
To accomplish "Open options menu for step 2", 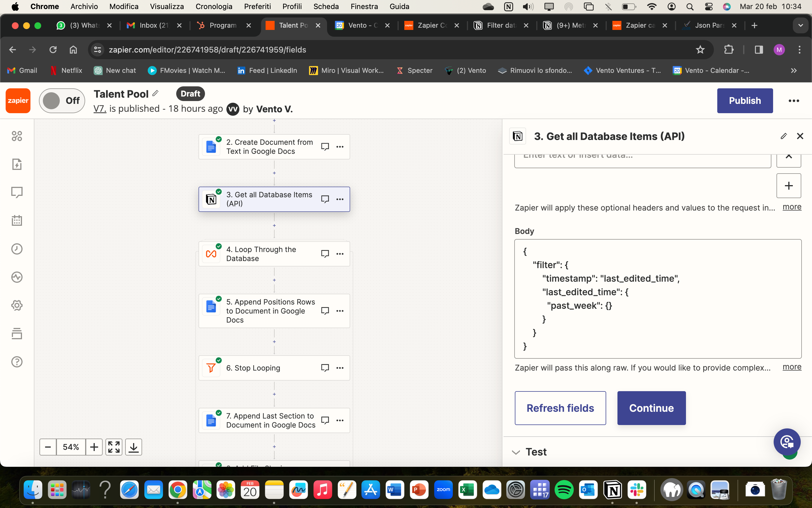I will 340,147.
